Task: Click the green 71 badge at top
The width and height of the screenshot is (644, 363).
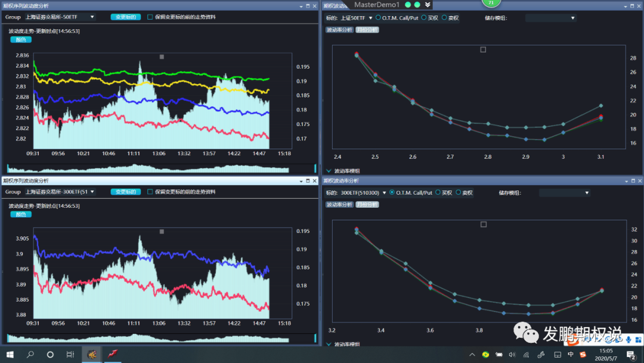Action: click(x=491, y=3)
